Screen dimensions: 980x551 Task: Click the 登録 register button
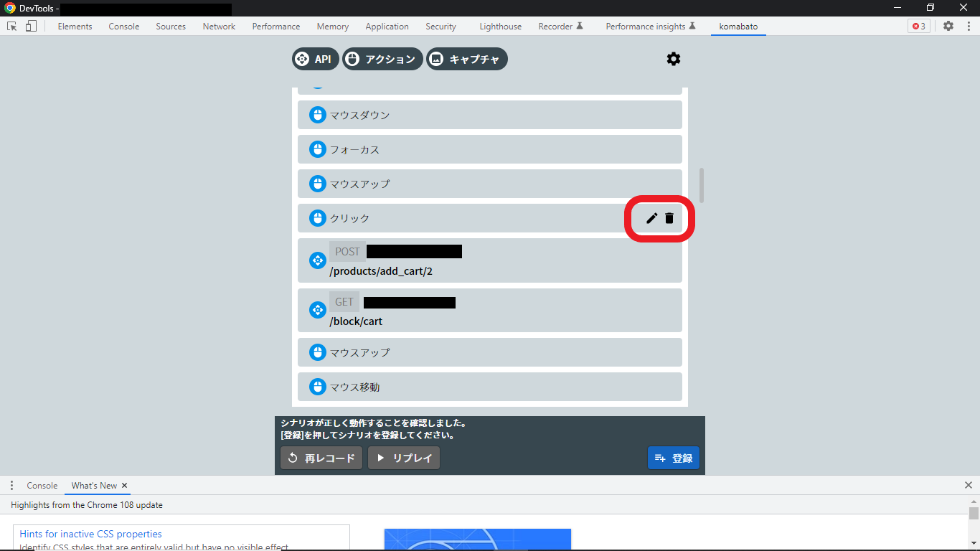(674, 458)
